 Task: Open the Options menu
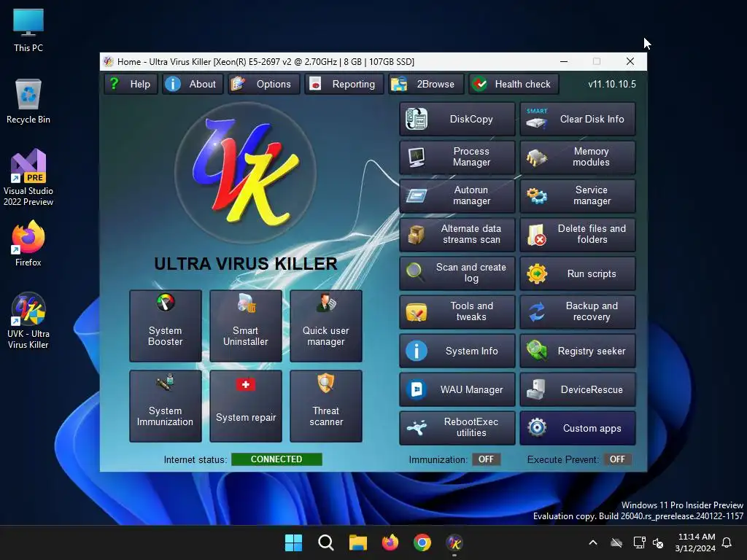coord(264,85)
